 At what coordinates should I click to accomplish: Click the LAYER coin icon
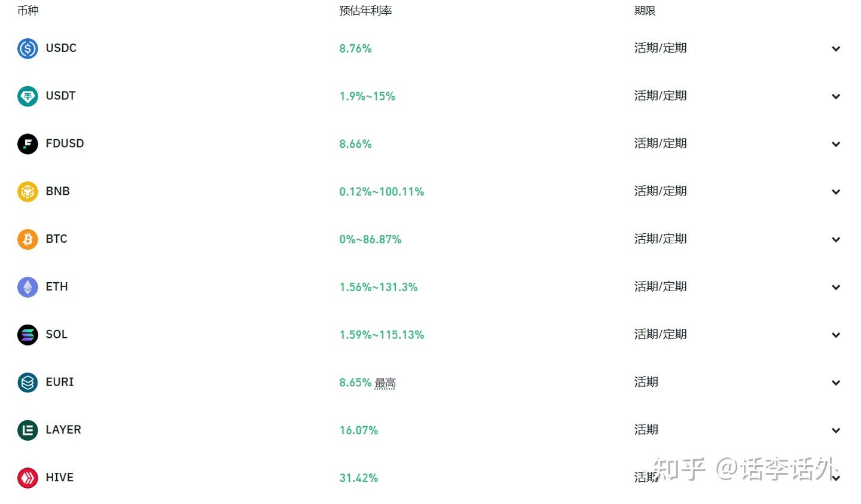coord(28,430)
